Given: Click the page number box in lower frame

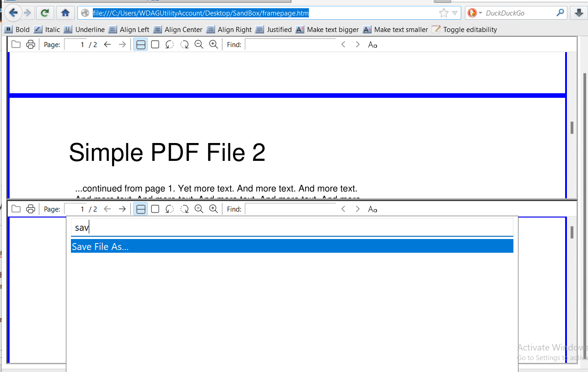Looking at the screenshot, I should tap(75, 209).
